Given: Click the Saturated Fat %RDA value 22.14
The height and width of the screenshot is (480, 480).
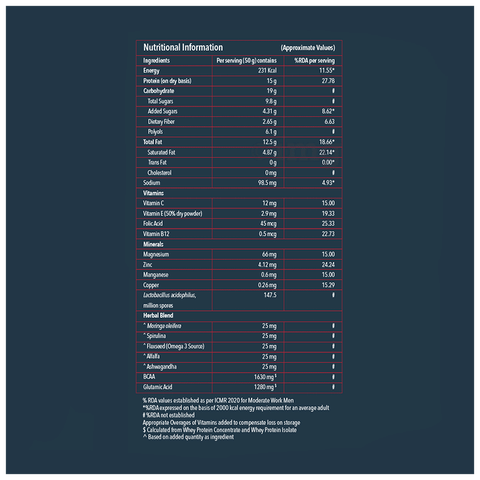Looking at the screenshot, I should pyautogui.click(x=327, y=152).
